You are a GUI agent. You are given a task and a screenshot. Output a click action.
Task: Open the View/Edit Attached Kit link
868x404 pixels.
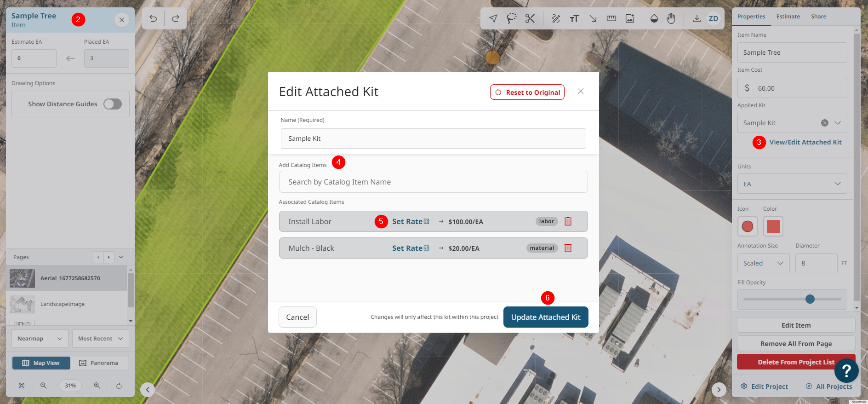pos(805,142)
